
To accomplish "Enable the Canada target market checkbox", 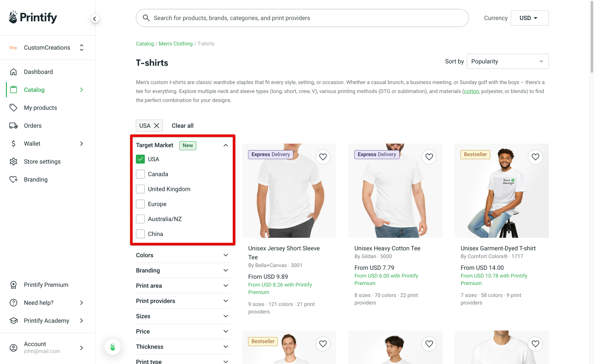I will coord(140,174).
